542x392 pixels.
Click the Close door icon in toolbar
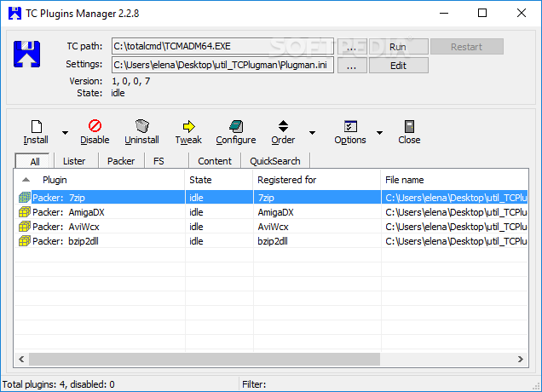(x=409, y=126)
